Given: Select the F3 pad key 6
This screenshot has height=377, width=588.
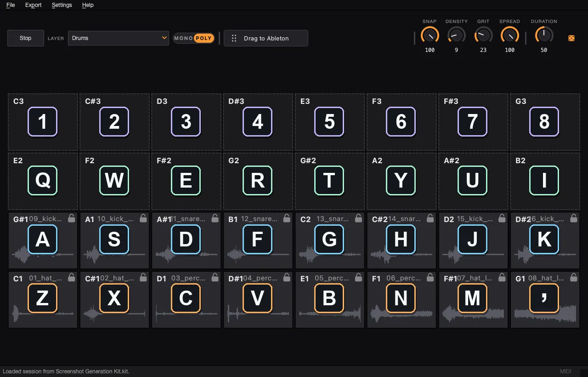Looking at the screenshot, I should 401,122.
